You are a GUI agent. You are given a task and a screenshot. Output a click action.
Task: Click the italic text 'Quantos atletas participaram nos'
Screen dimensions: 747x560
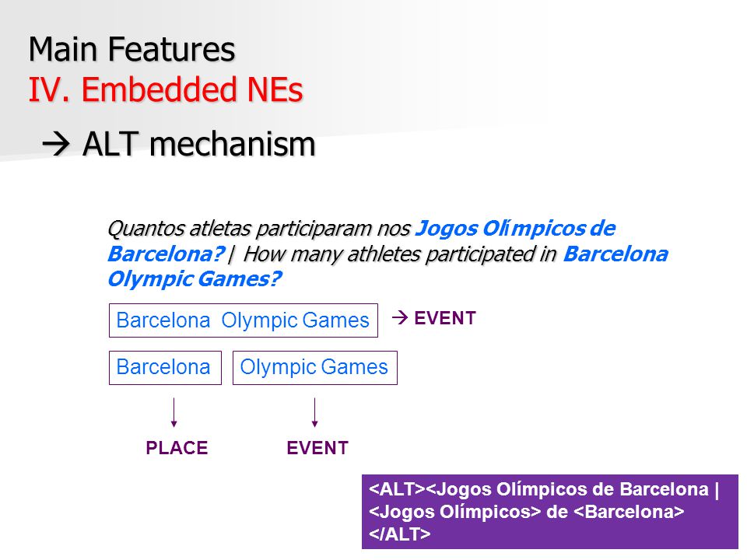258,229
